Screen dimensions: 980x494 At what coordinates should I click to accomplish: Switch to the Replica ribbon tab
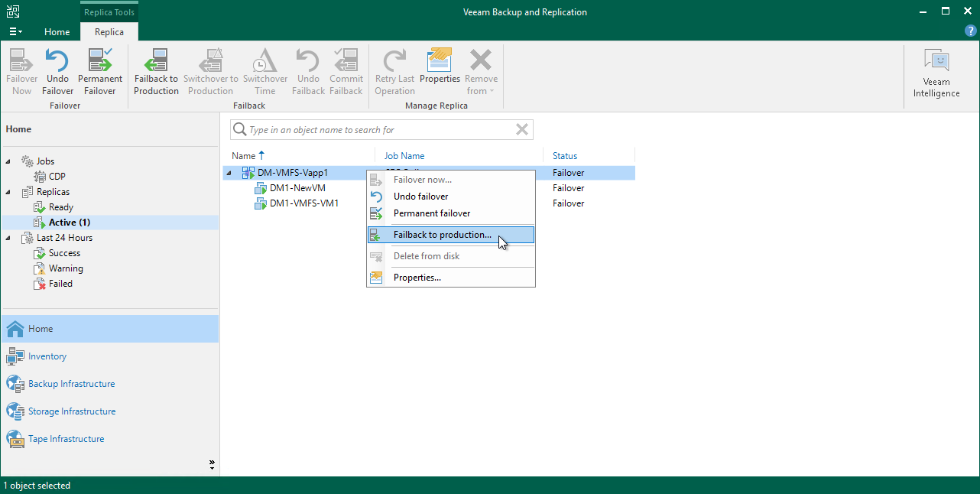(x=109, y=32)
